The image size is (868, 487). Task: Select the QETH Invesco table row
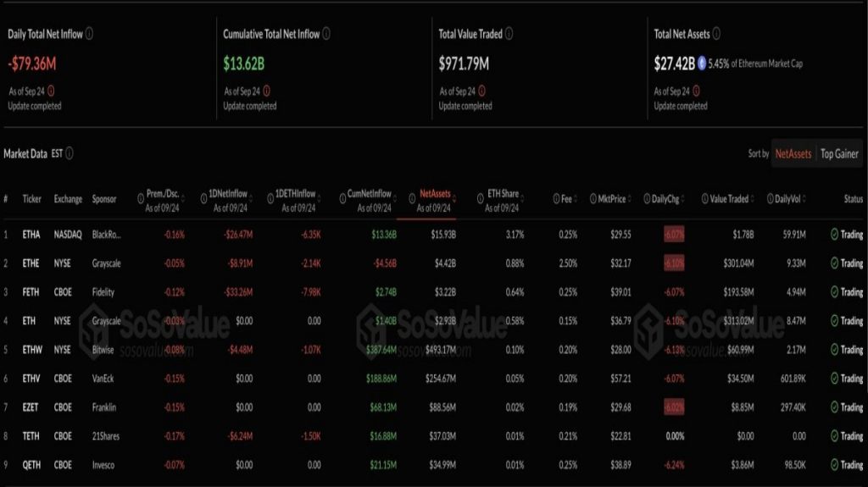tap(432, 465)
